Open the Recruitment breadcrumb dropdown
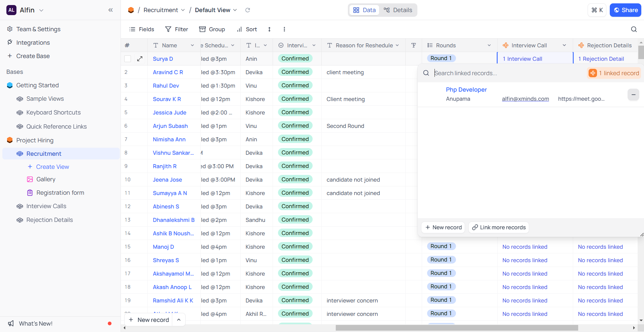The width and height of the screenshot is (644, 332). [x=183, y=10]
